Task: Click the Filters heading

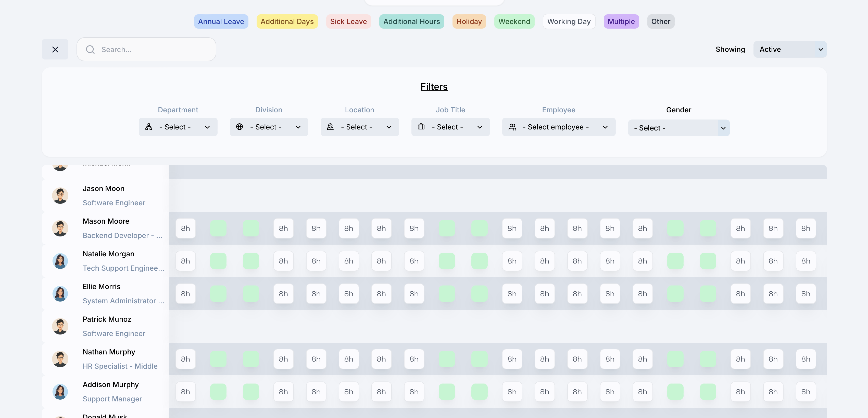Action: pos(434,87)
